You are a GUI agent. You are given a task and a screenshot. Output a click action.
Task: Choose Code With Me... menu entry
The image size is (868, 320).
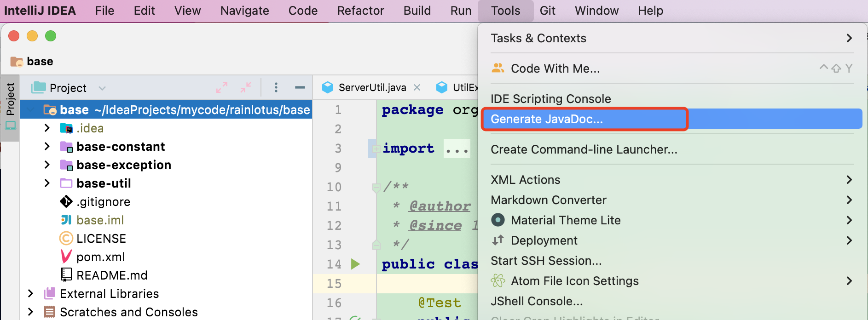pyautogui.click(x=672, y=69)
